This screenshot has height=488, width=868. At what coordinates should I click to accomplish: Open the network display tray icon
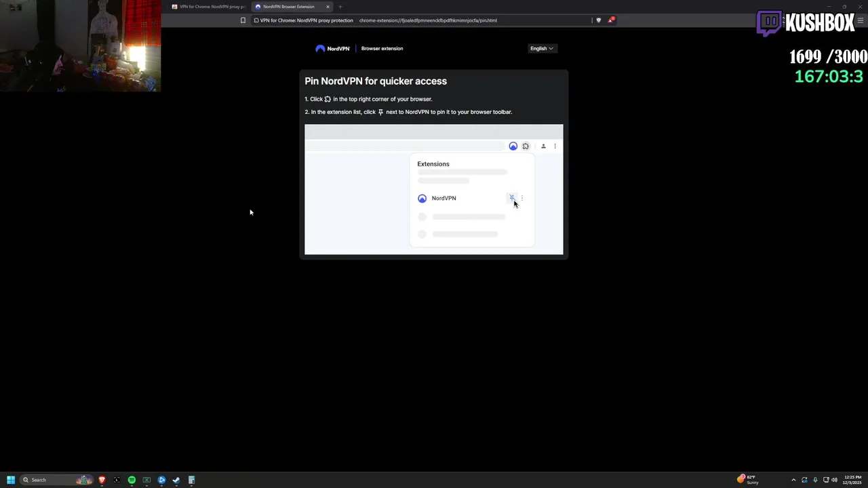826,480
